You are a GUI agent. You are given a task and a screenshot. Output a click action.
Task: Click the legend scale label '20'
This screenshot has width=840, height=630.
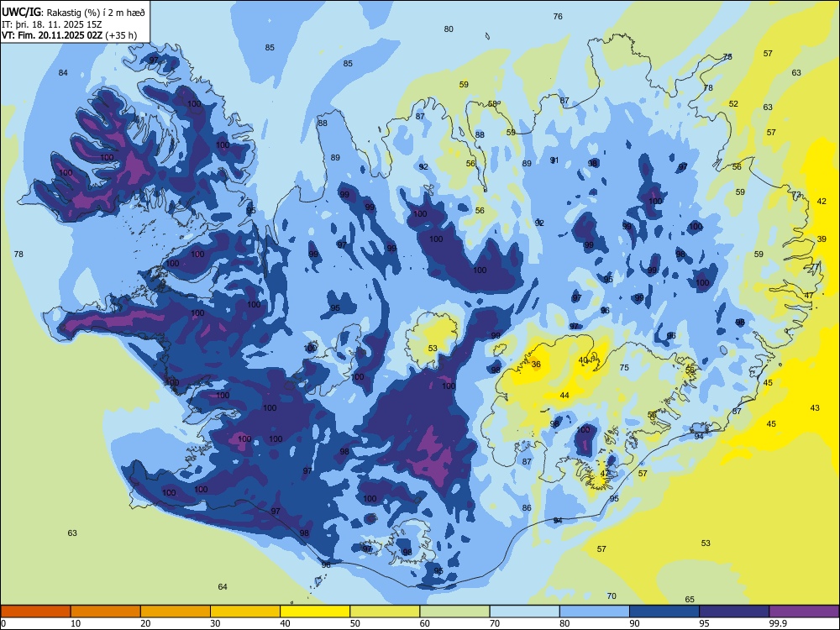click(x=145, y=623)
